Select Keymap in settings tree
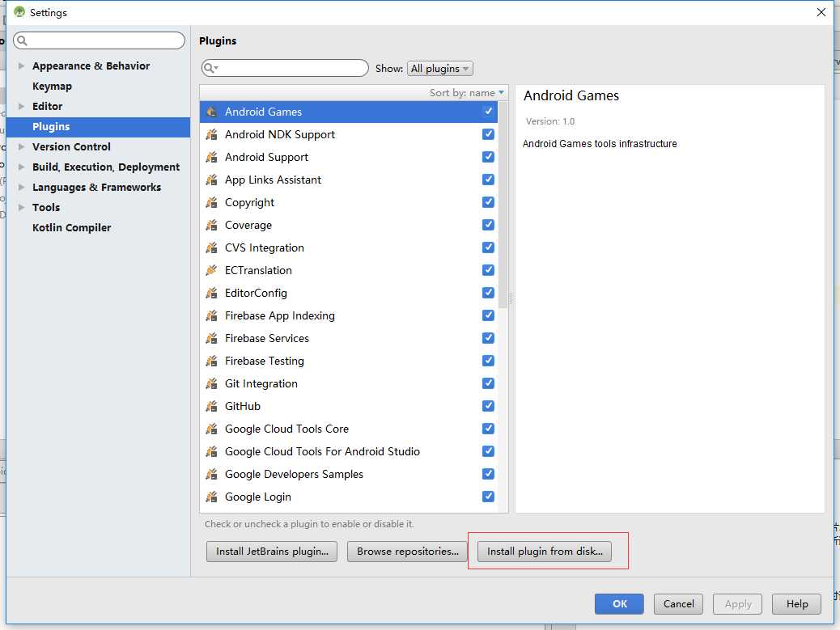Image resolution: width=840 pixels, height=630 pixels. click(x=52, y=87)
